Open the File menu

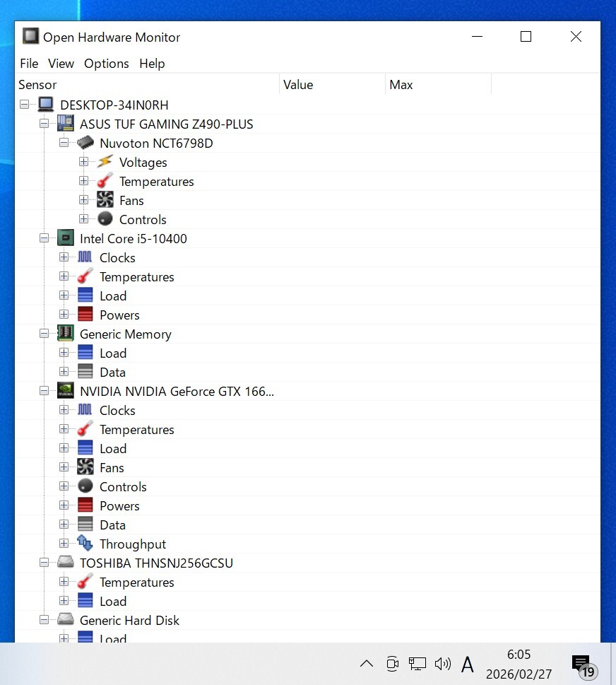29,64
